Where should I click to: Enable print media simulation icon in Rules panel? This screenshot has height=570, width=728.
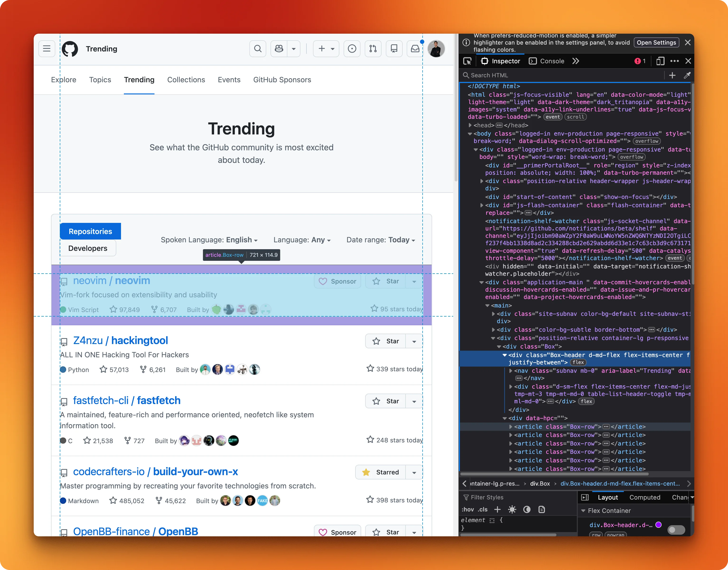(542, 510)
